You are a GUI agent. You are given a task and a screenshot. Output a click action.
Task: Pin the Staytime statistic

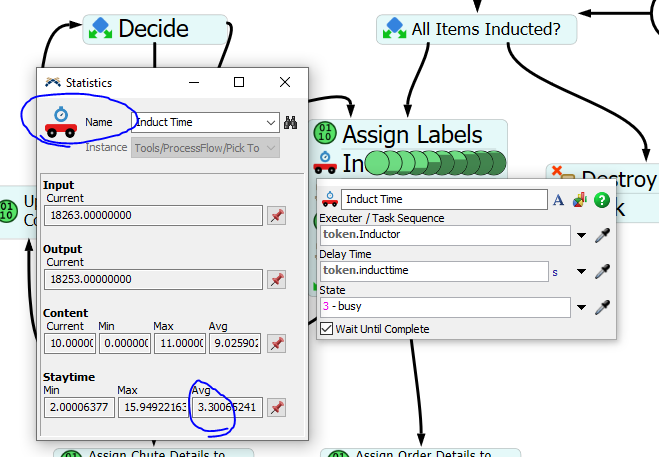point(277,407)
